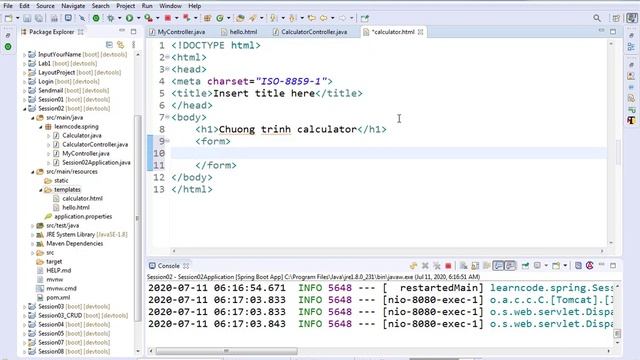Viewport: 640px width, 360px height.
Task: Open the Project menu
Action: [x=125, y=6]
